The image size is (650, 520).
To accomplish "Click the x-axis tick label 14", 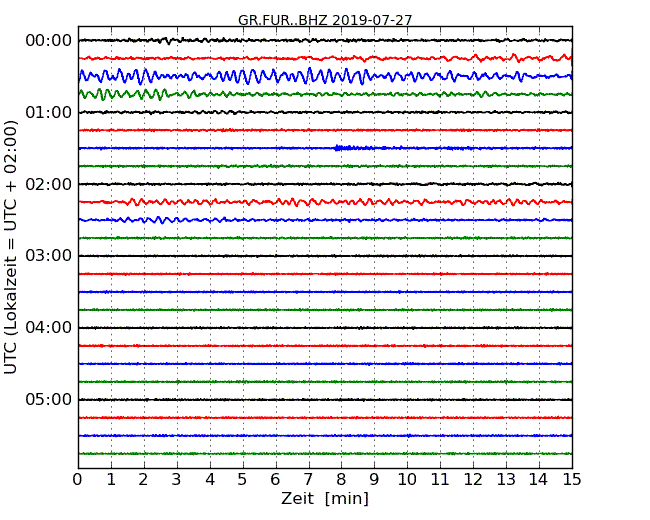I will pos(539,480).
